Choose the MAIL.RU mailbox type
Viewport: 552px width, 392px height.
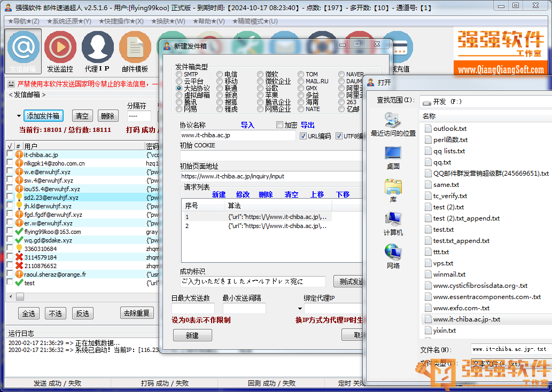301,81
